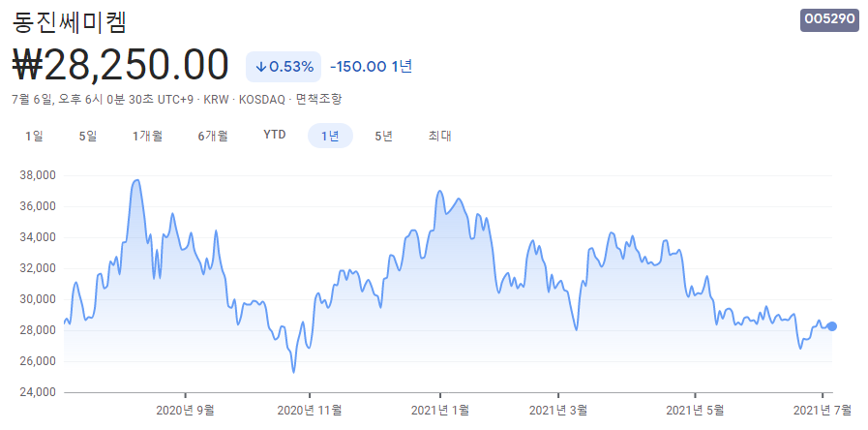868x430 pixels.
Task: Click the 26,000 y-axis label
Action: click(38, 362)
